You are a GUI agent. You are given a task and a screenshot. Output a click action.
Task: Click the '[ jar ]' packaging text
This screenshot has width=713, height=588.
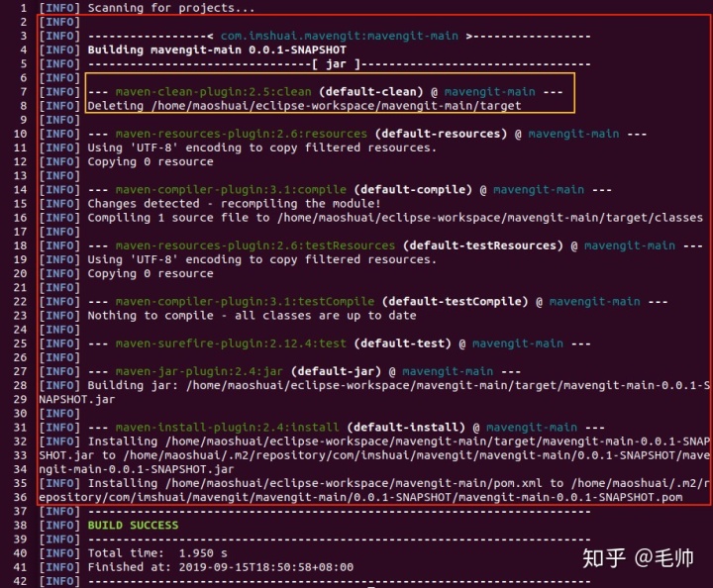pos(336,64)
